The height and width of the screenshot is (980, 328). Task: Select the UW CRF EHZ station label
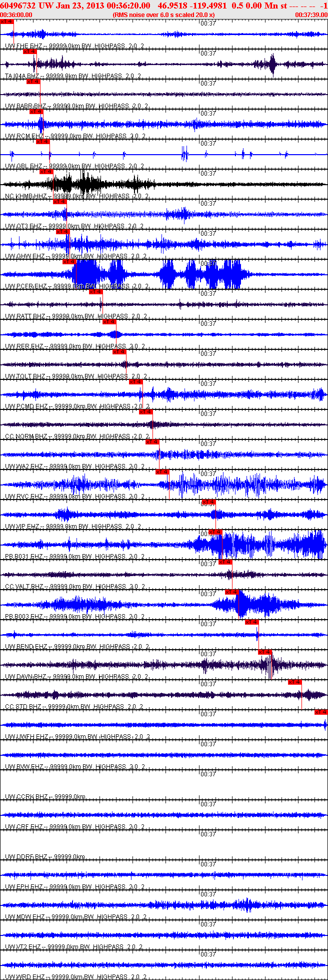click(x=24, y=827)
